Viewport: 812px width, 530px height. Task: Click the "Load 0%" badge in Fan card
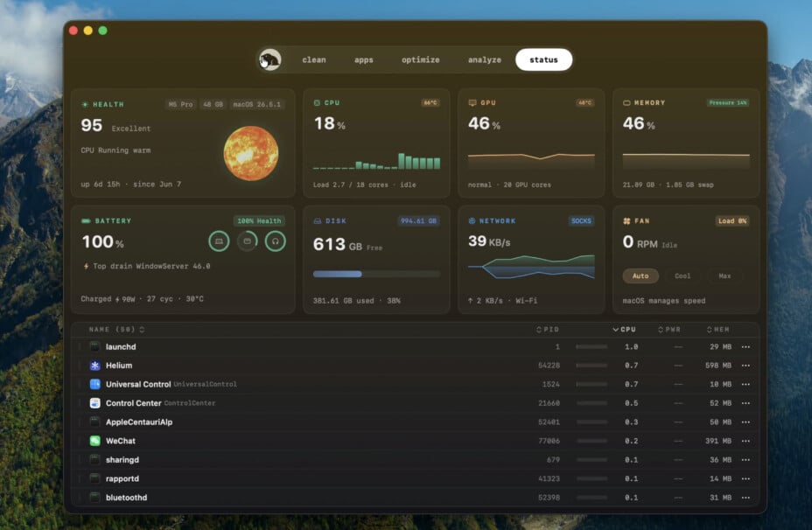coord(731,221)
